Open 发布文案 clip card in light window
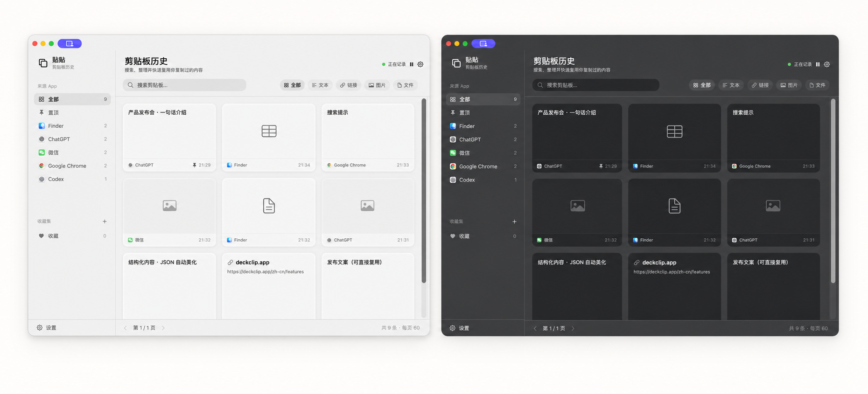The image size is (868, 394). coord(368,286)
